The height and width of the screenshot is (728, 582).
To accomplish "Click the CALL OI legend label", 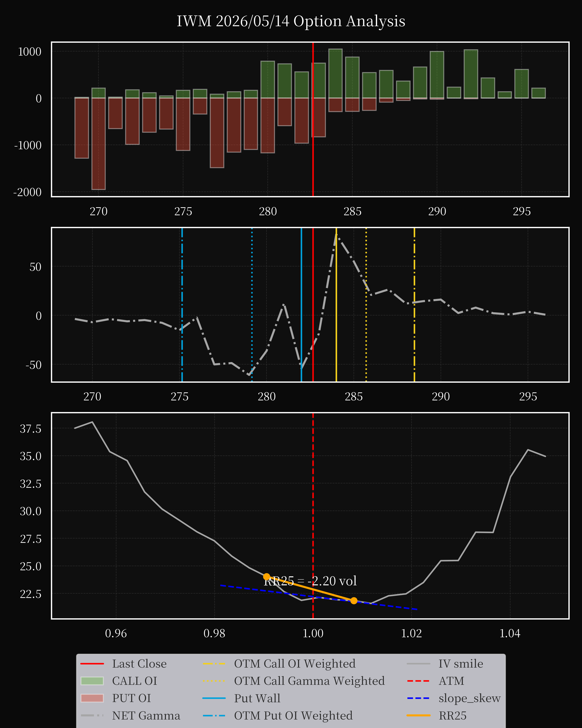I will 135,681.
